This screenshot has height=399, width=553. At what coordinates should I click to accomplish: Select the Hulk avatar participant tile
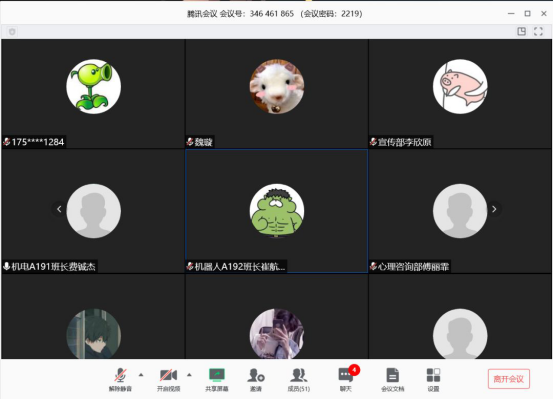click(x=277, y=211)
